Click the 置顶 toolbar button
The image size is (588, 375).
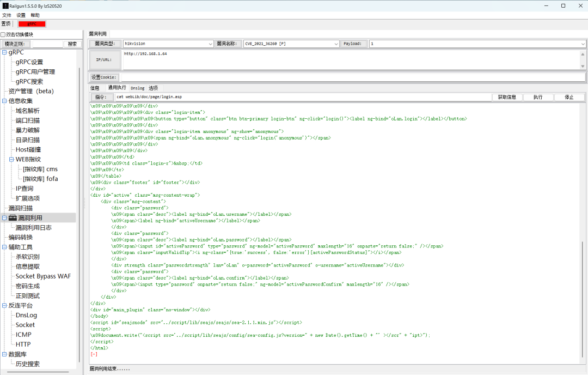pos(6,24)
